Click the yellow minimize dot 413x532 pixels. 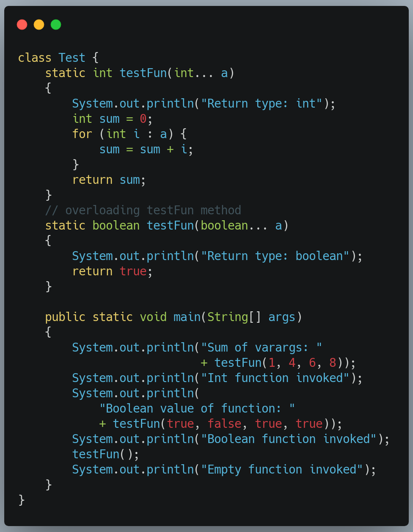pyautogui.click(x=39, y=25)
